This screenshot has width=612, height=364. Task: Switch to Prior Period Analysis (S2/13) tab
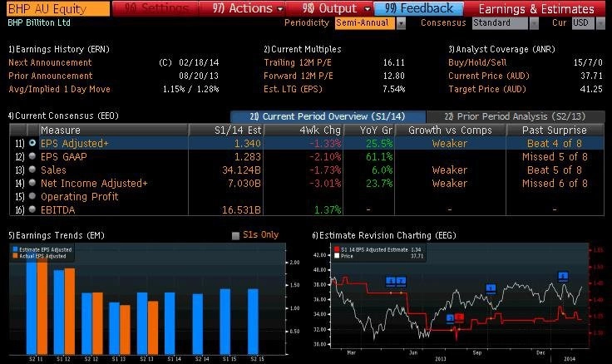(515, 116)
